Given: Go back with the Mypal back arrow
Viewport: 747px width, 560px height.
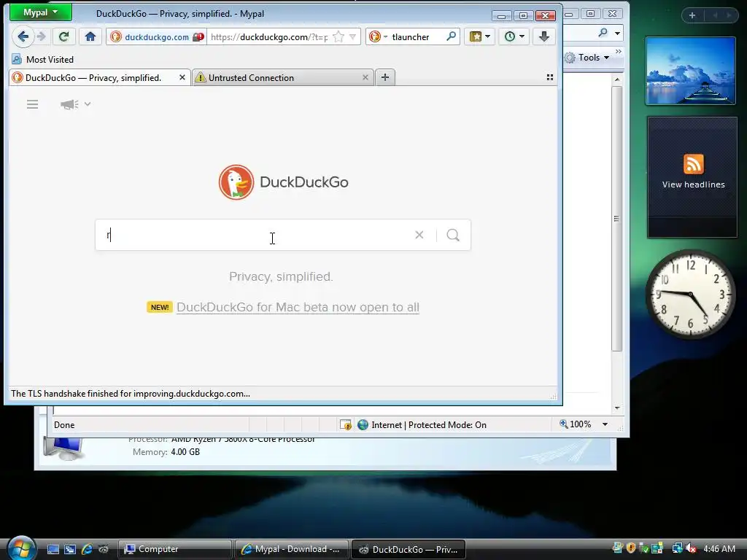Looking at the screenshot, I should point(23,36).
